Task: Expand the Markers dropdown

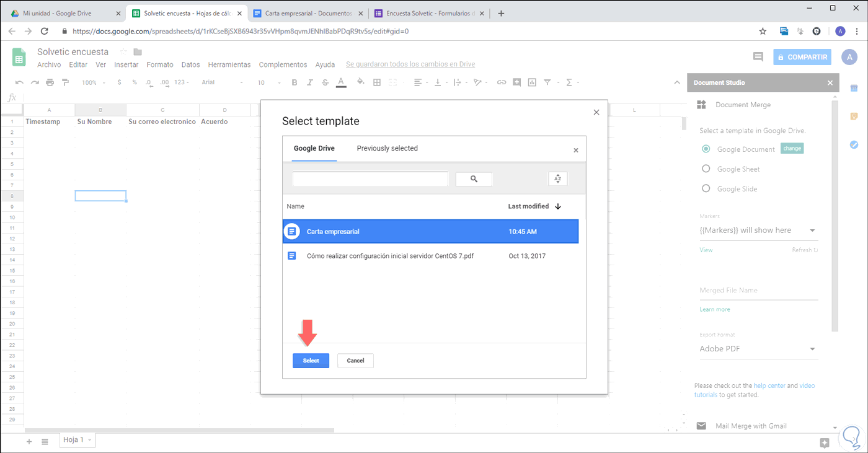Action: 759,231
